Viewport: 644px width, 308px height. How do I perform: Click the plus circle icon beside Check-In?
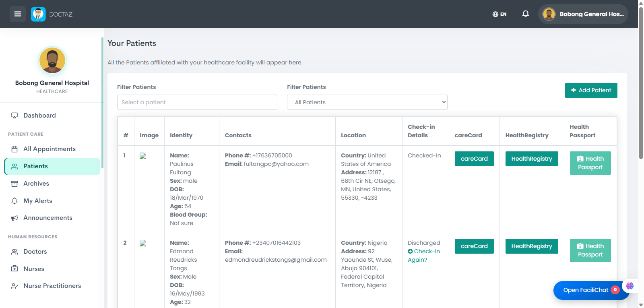point(410,251)
